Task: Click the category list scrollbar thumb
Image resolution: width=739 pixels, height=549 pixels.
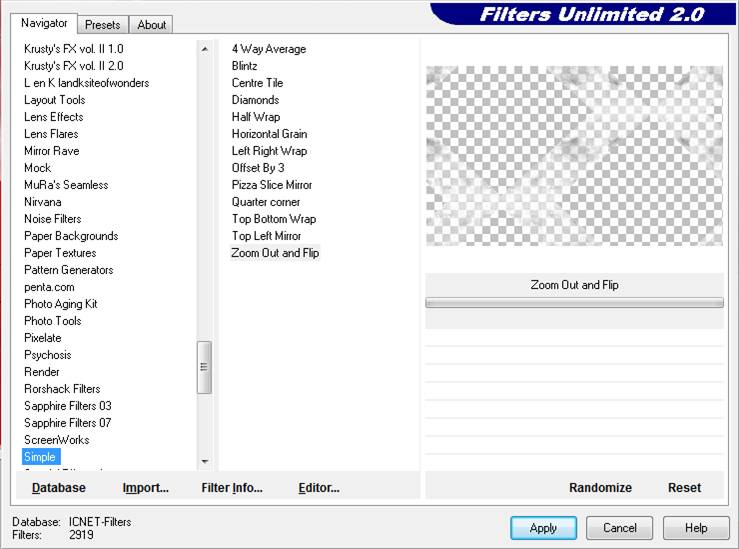Action: (204, 366)
